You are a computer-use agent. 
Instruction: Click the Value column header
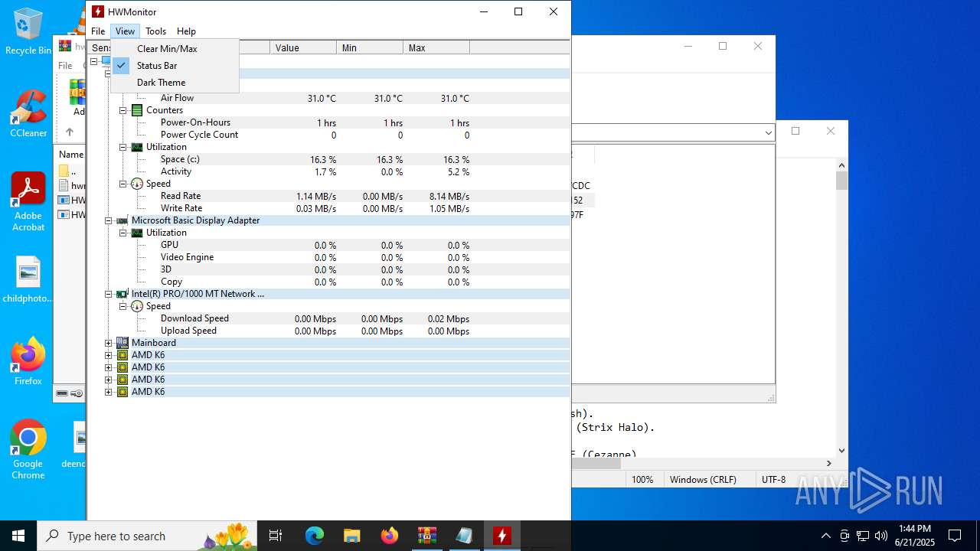click(303, 47)
